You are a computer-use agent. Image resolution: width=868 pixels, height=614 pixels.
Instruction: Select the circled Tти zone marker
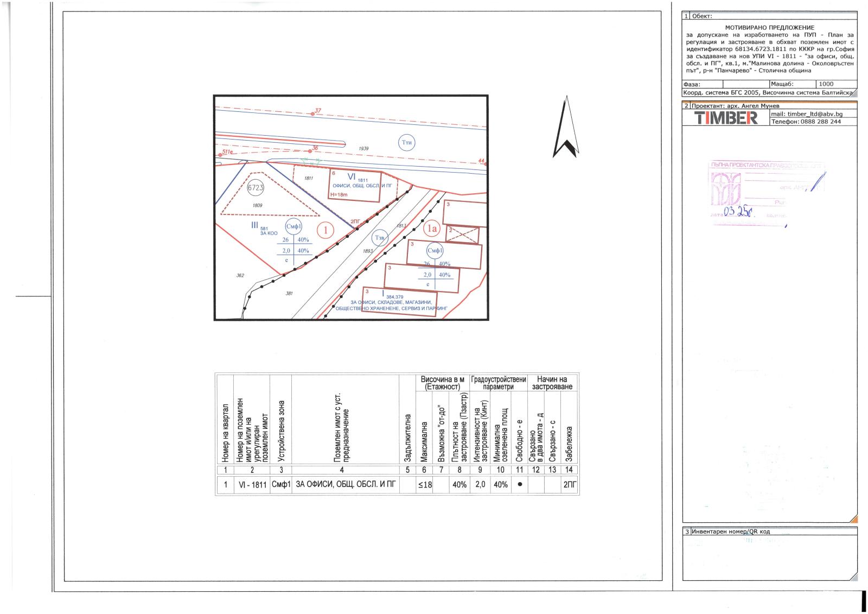407,143
